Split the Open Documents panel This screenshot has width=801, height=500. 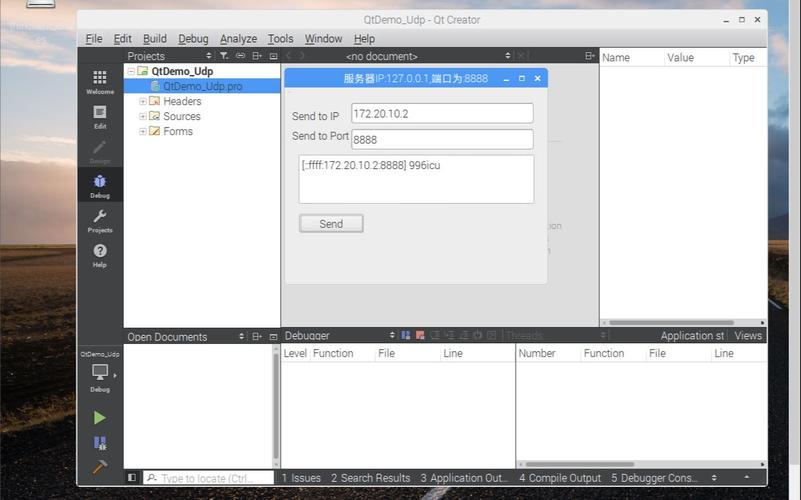[257, 337]
